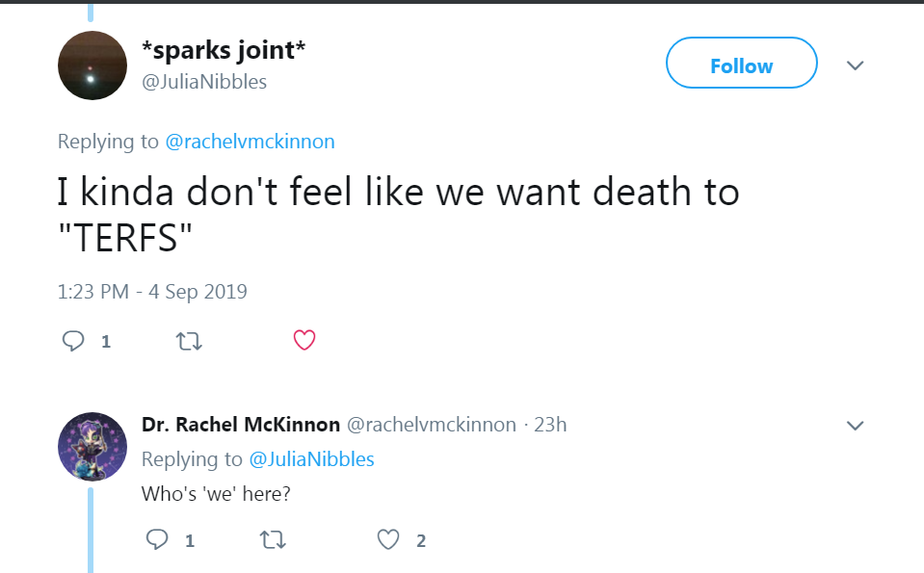Click the @JuliaNibbles mention in reply
The image size is (924, 573).
tap(311, 459)
